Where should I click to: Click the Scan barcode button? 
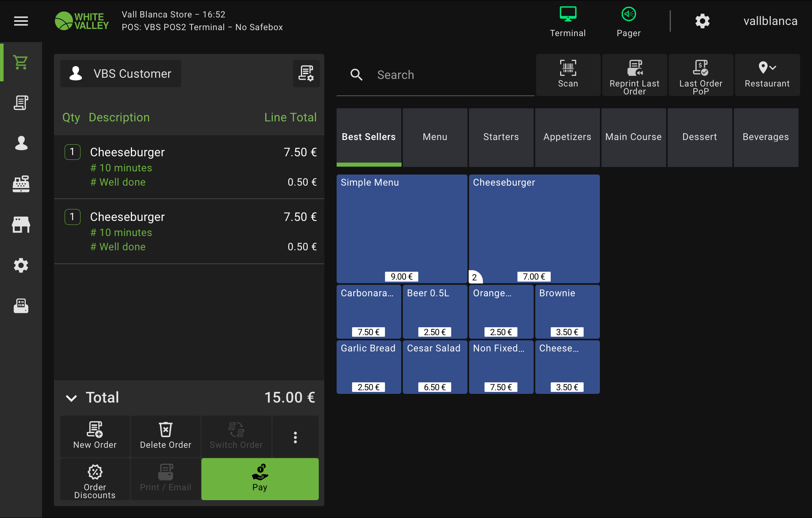(568, 75)
